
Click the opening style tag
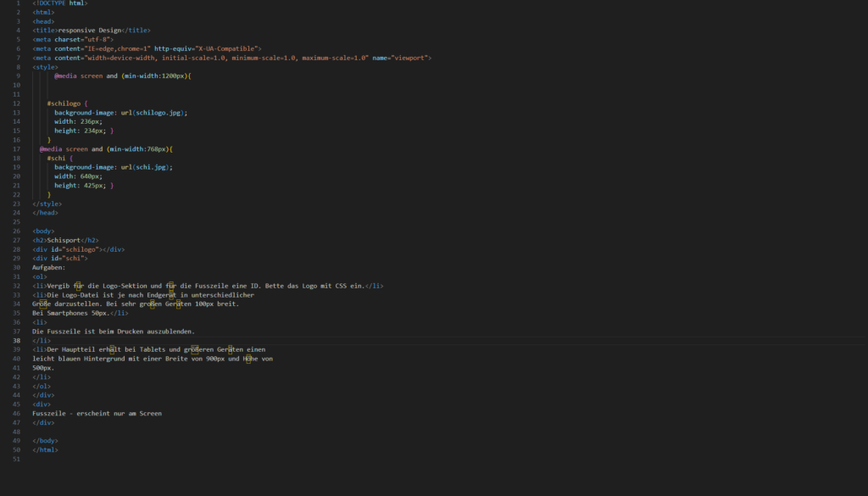click(45, 67)
